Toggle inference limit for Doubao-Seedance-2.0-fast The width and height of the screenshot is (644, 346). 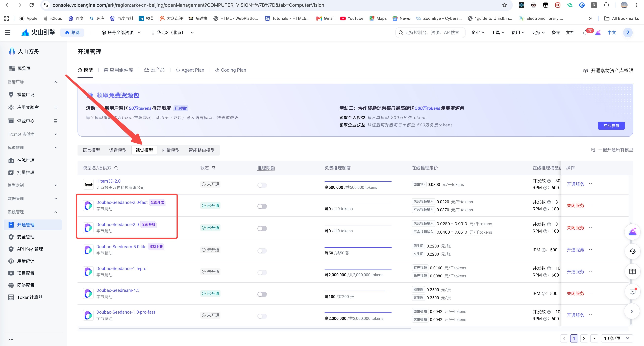(x=262, y=206)
